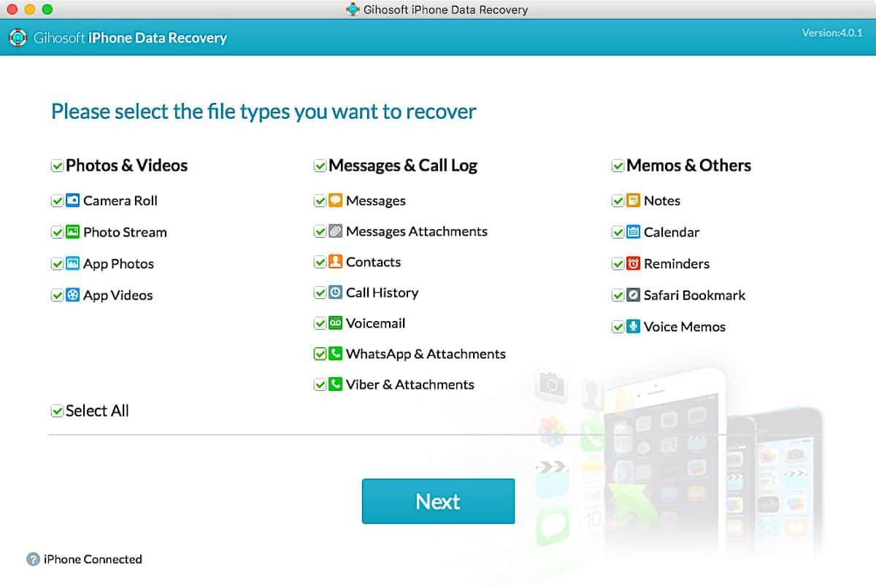Click the Messages Attachments paperclip icon
The height and width of the screenshot is (588, 876).
(335, 231)
